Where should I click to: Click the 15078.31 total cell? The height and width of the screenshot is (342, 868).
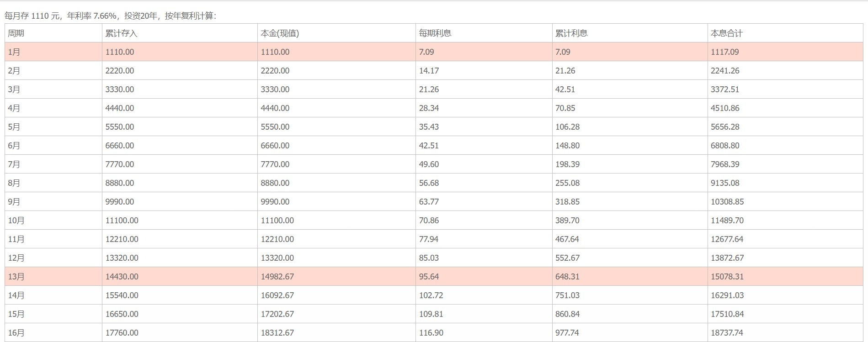785,277
